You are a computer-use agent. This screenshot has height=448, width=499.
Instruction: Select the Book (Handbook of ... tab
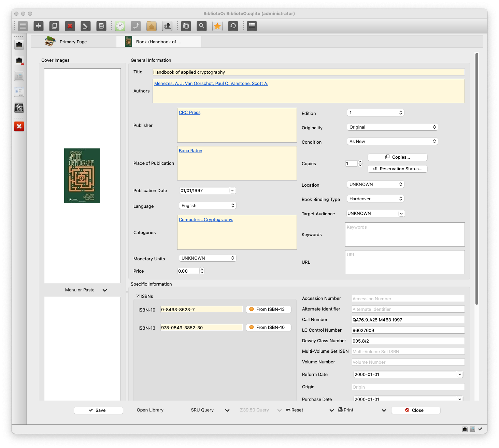click(159, 42)
